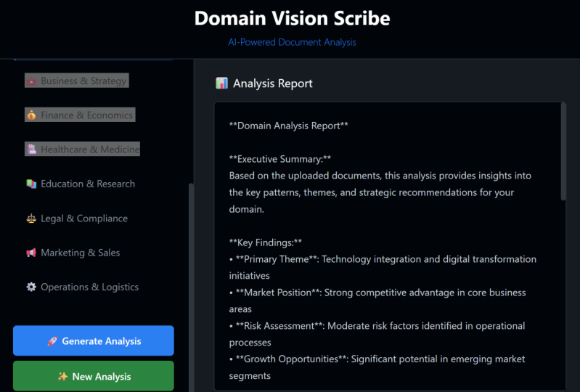This screenshot has width=580, height=392.
Task: Click the Healthcare & Medicine hospital icon
Action: [32, 149]
